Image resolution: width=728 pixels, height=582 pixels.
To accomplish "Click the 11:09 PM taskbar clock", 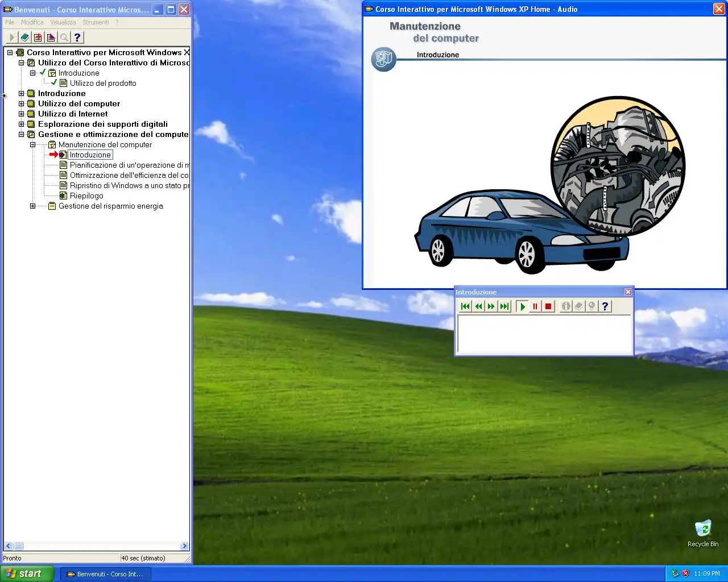I will tap(707, 573).
